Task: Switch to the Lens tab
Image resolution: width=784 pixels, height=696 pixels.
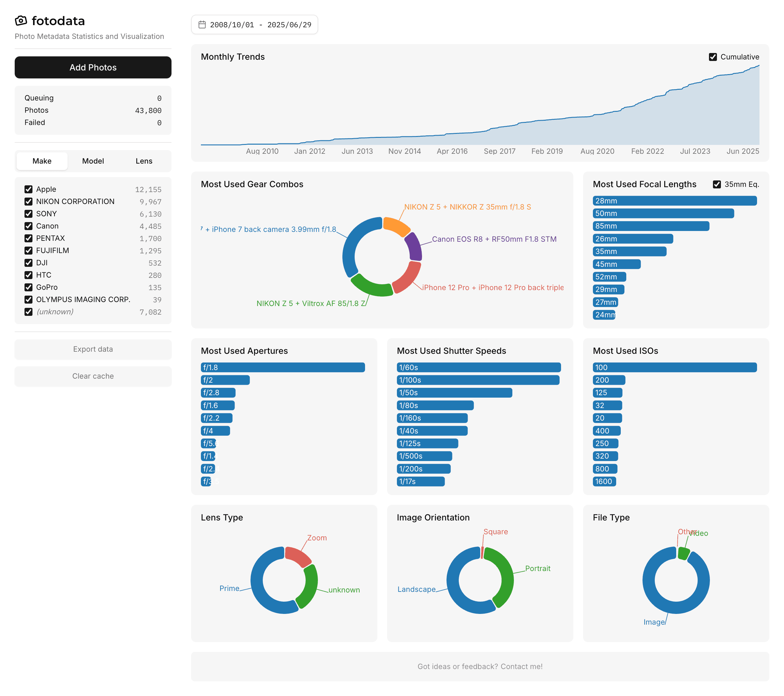Action: tap(144, 161)
